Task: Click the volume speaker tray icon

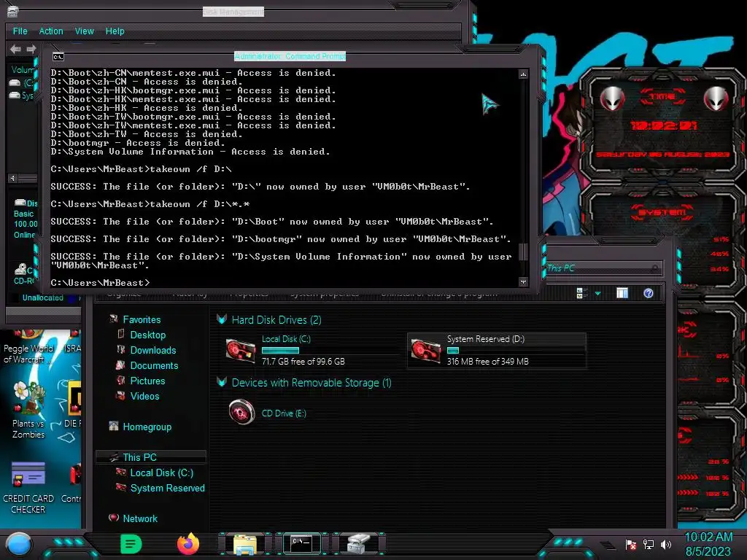Action: click(x=666, y=544)
